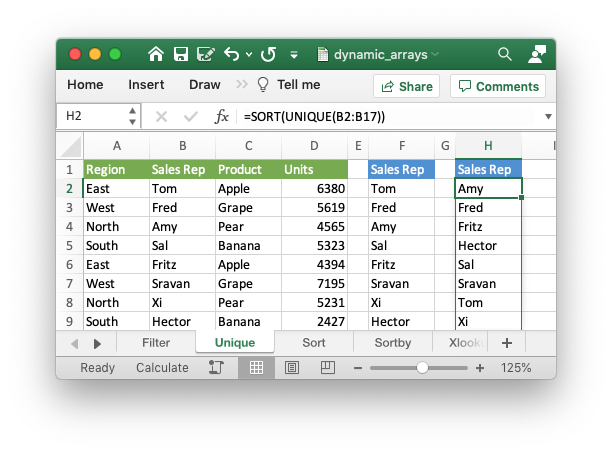Switch to Normal view icon

(256, 368)
